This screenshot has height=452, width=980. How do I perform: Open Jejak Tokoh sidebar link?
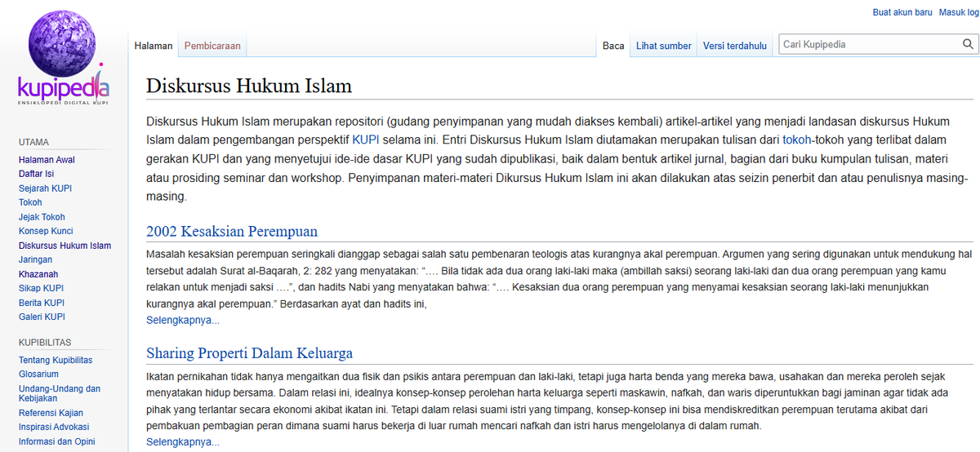point(42,217)
